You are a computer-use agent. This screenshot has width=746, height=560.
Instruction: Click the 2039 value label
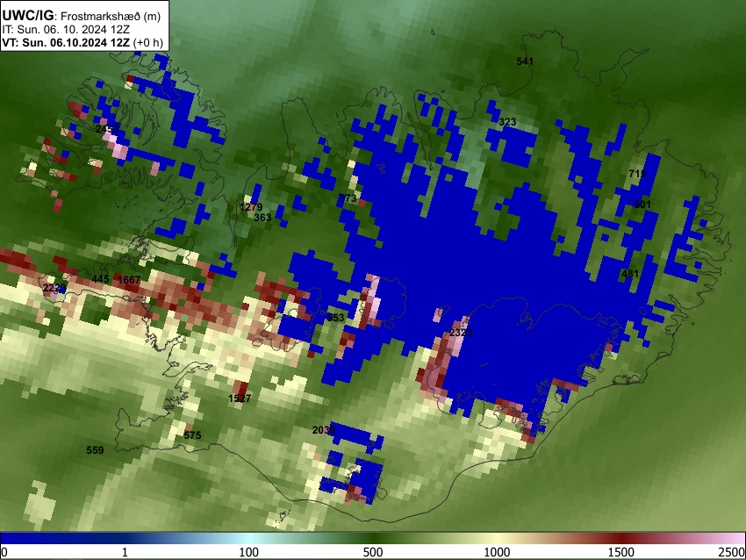pos(324,431)
